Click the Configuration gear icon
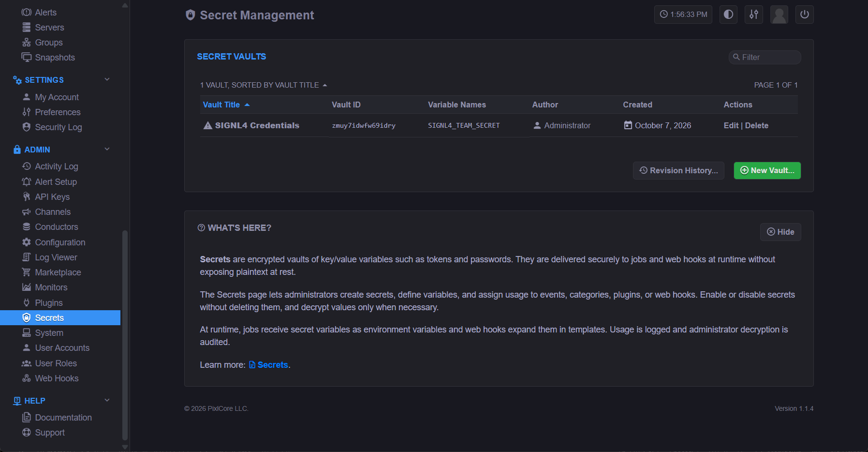868x452 pixels. coord(27,242)
